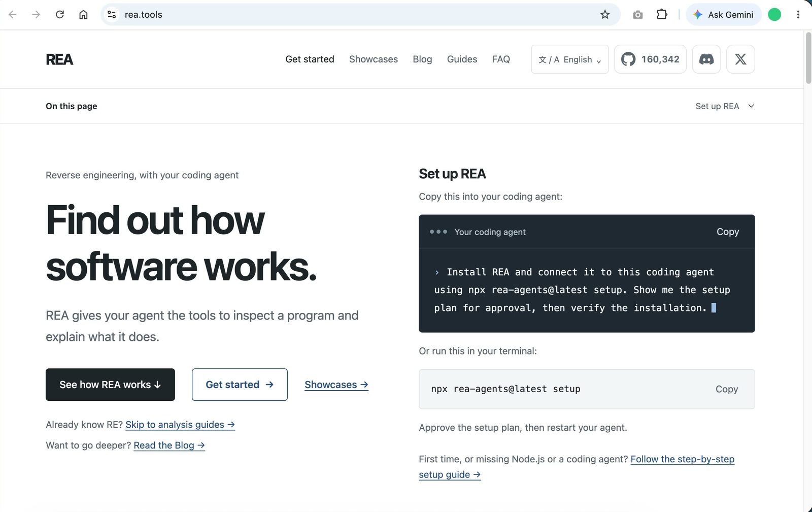Visit the X (Twitter) profile icon
The width and height of the screenshot is (812, 512).
click(740, 59)
